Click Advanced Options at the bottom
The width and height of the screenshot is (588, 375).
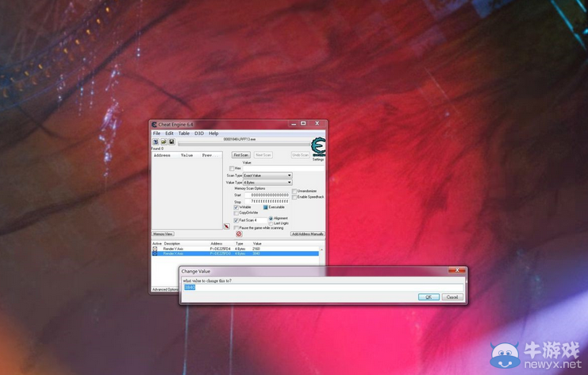pos(165,290)
